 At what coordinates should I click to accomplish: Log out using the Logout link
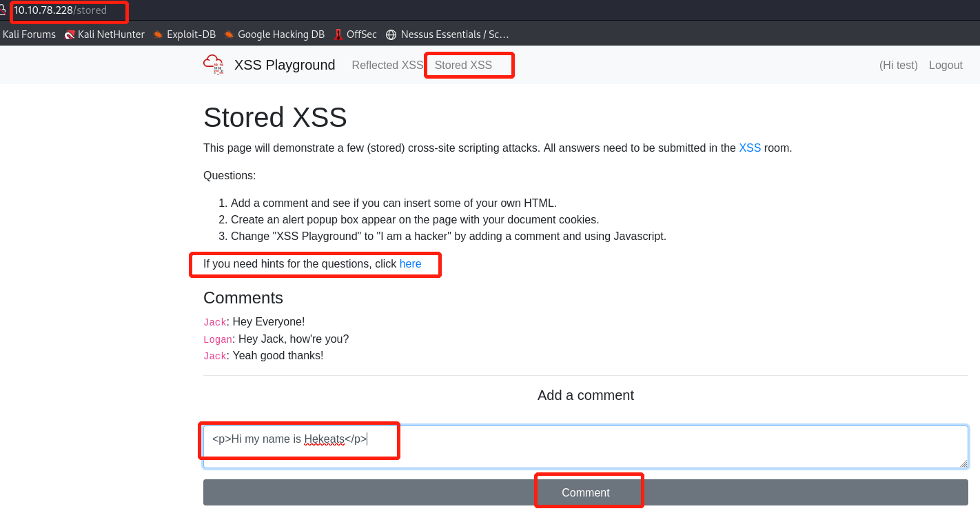(946, 66)
